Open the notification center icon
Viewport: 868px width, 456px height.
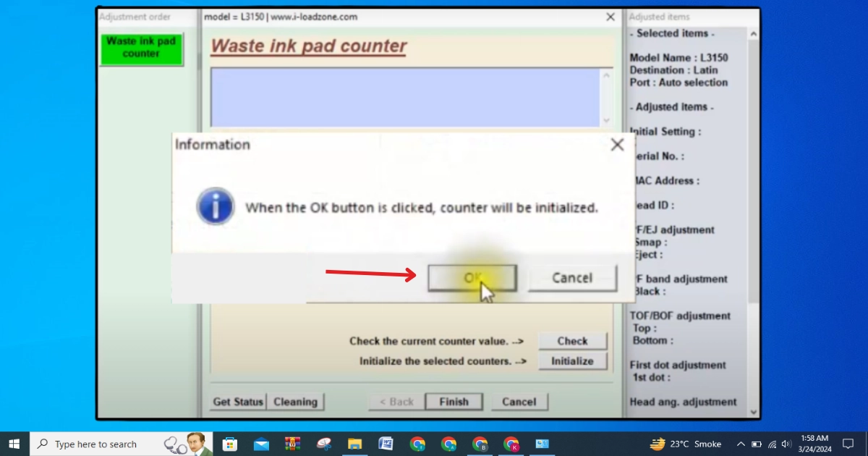click(x=848, y=444)
